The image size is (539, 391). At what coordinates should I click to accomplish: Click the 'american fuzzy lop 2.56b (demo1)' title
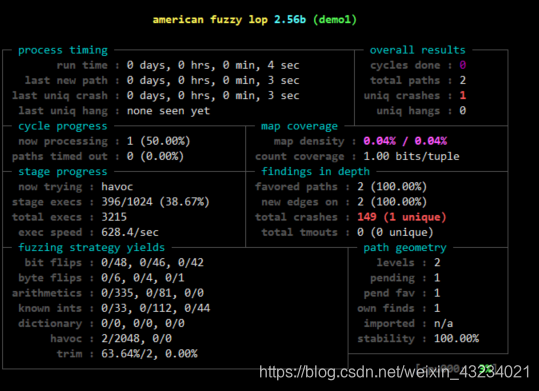coord(255,20)
